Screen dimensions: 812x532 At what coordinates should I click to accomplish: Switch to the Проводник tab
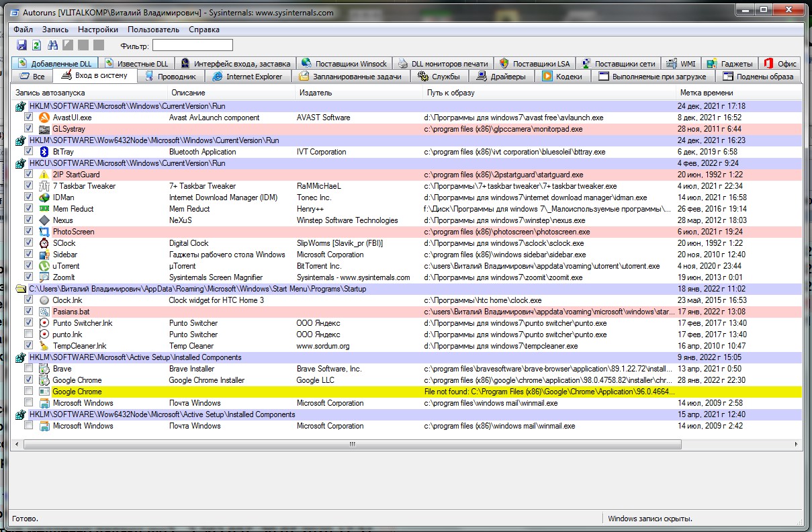point(171,77)
